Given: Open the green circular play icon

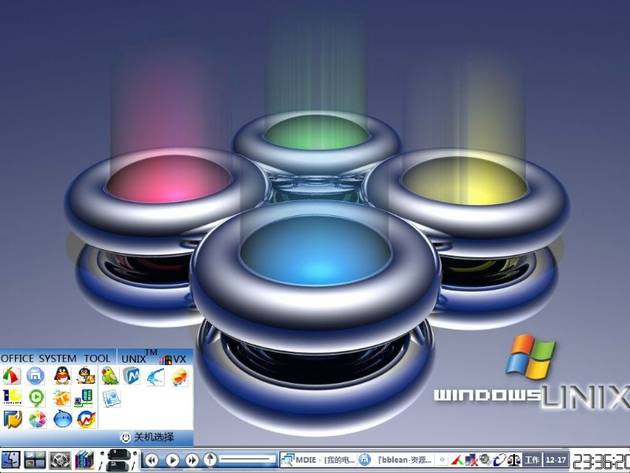Looking at the screenshot, I should 36,397.
